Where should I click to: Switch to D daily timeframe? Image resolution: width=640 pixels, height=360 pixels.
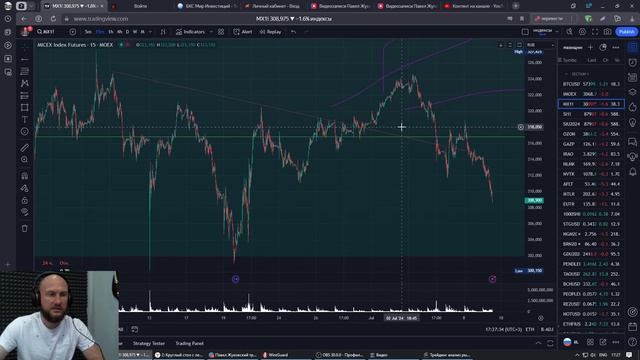[127, 32]
